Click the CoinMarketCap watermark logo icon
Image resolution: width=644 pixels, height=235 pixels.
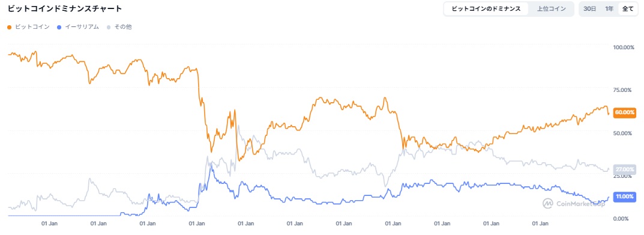[548, 203]
